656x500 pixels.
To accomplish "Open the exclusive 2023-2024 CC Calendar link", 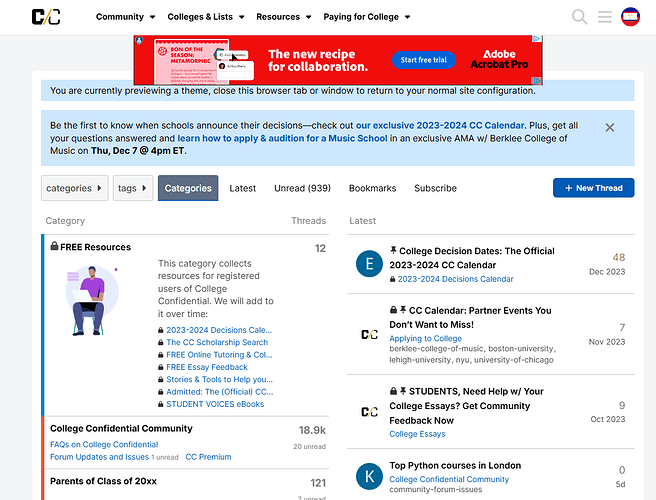I will point(440,126).
